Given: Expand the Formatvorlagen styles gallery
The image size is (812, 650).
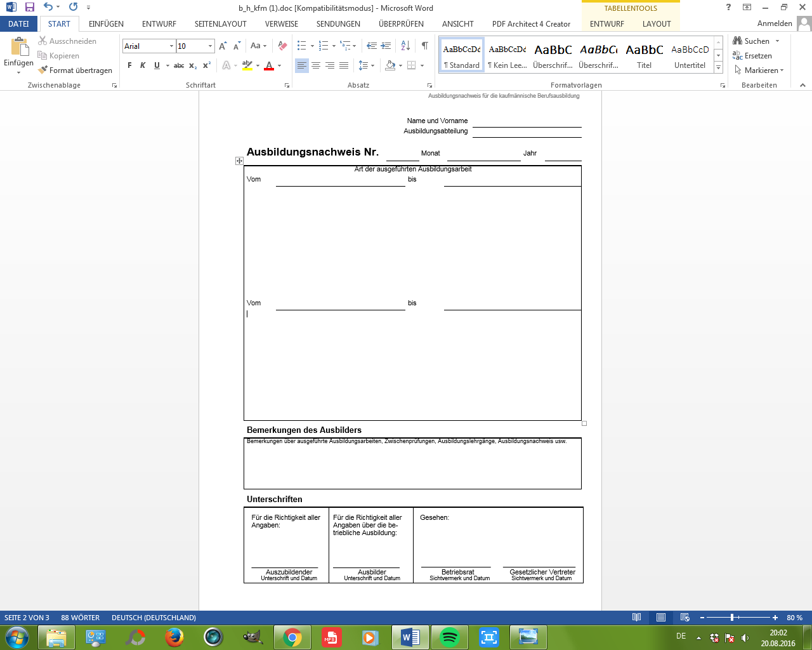Looking at the screenshot, I should [718, 68].
